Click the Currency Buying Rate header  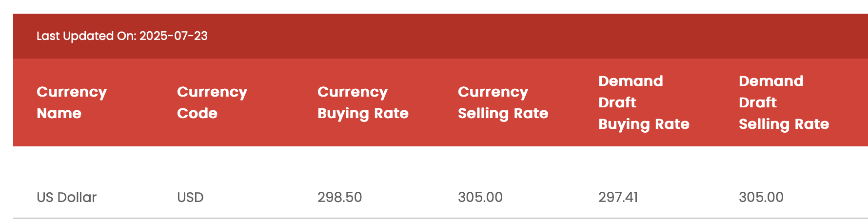(x=363, y=102)
